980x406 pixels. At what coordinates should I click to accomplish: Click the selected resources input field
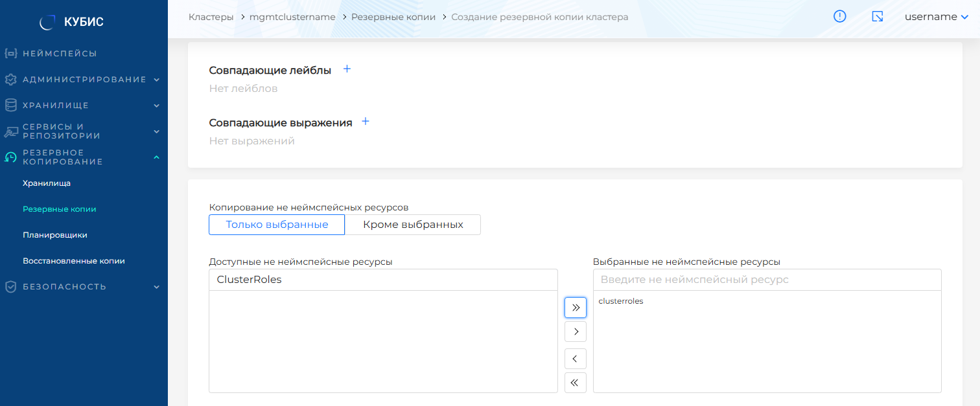click(x=767, y=280)
